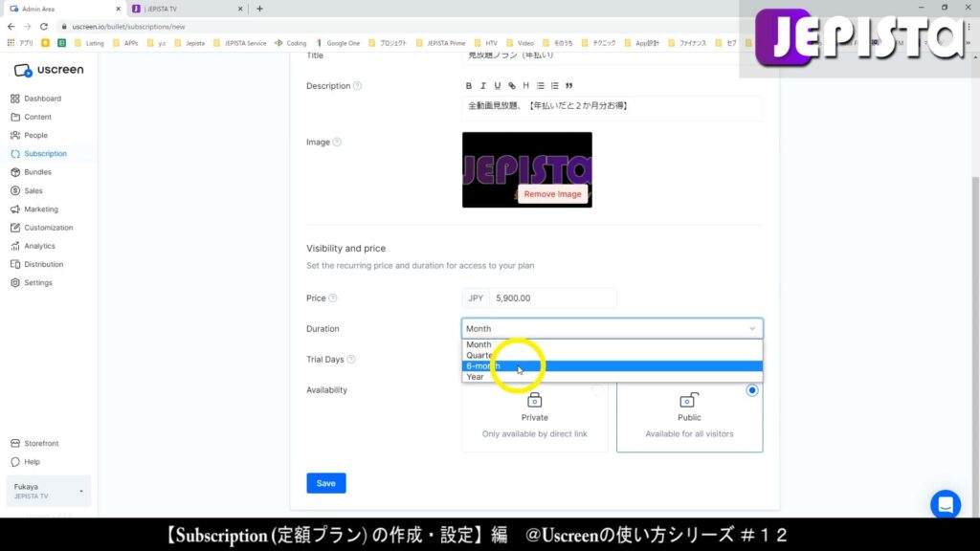Click the JEPISTA plan image thumbnail
Image resolution: width=980 pixels, height=551 pixels.
(527, 169)
